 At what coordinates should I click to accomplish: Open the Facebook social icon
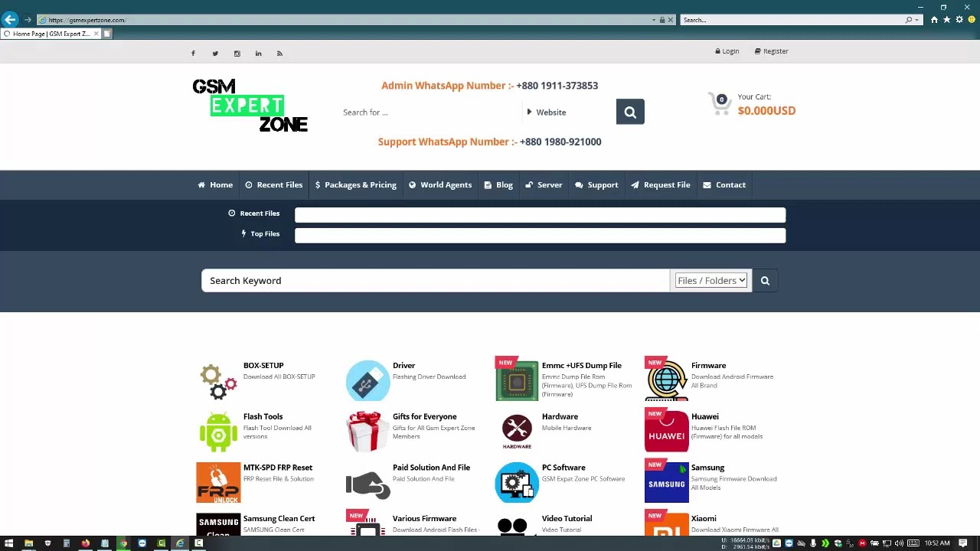tap(193, 54)
